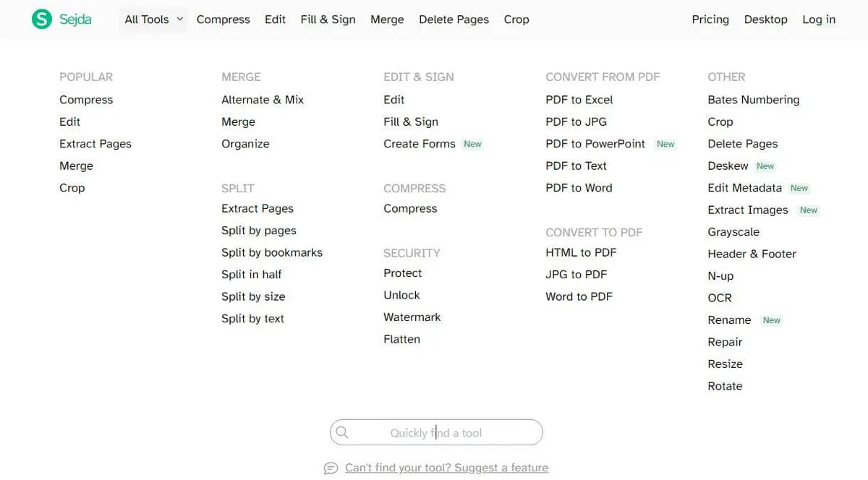This screenshot has width=868, height=480.
Task: Select the Watermark security tool
Action: 412,317
